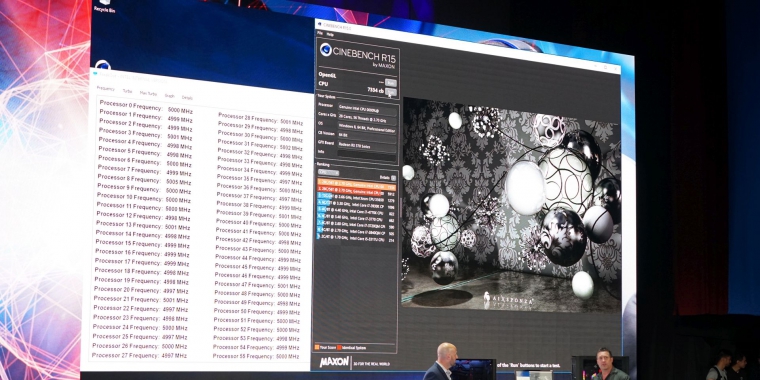Click the Processor 27 Frequency row
This screenshot has height=380, width=760.
139,355
